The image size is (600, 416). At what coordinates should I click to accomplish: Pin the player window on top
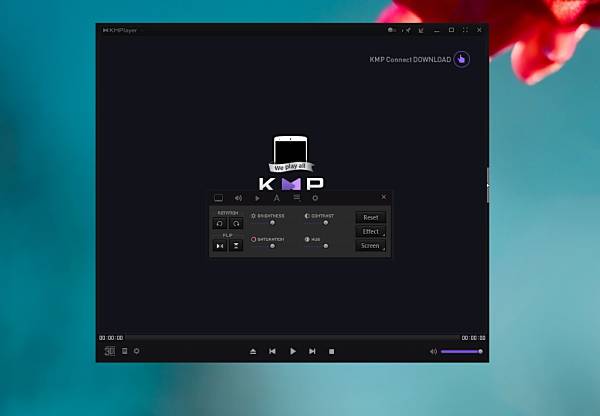407,30
